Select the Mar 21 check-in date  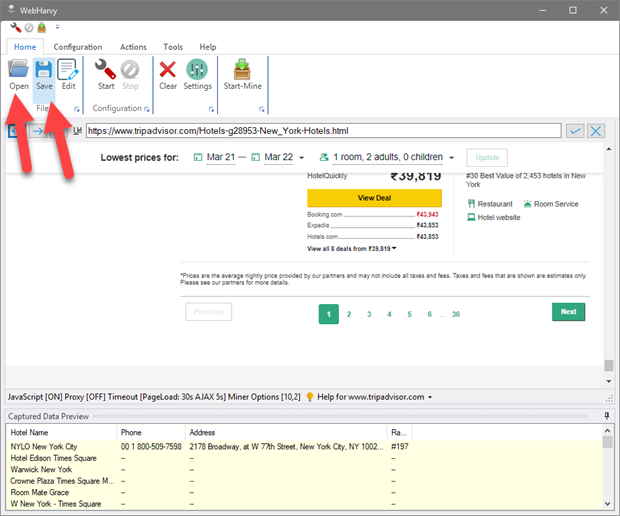tap(220, 158)
